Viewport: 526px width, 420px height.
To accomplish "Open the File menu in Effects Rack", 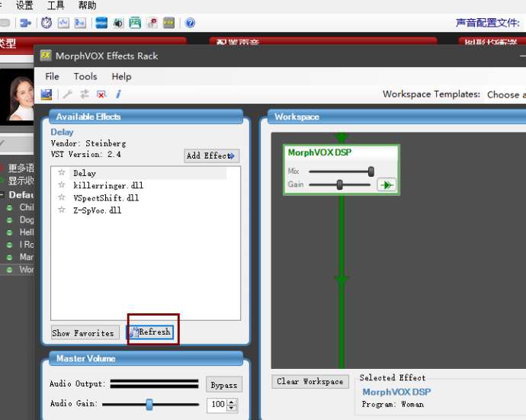I will 52,76.
